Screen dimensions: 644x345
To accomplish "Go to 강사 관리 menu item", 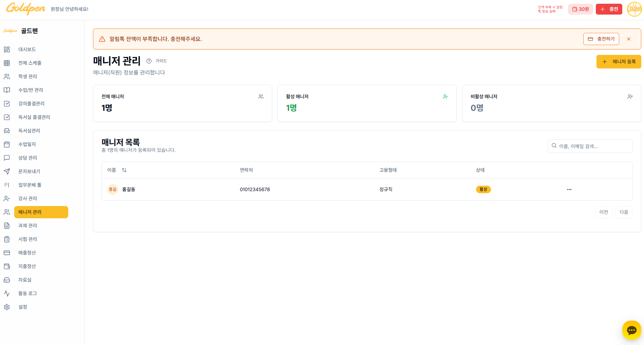I will click(x=27, y=199).
